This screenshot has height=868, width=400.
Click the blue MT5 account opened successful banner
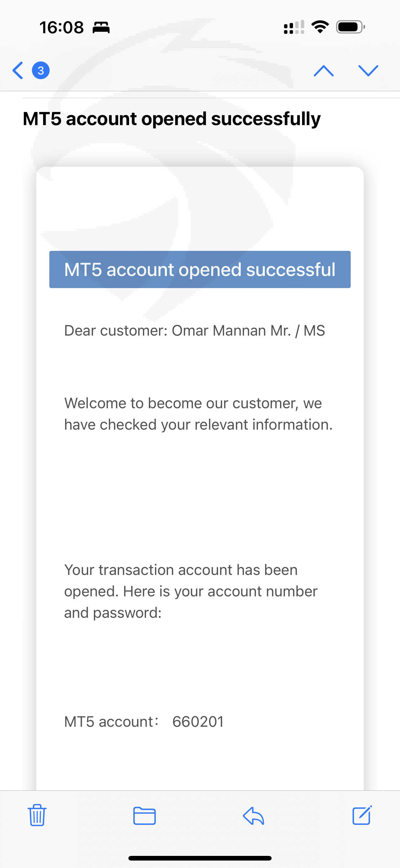coord(200,269)
